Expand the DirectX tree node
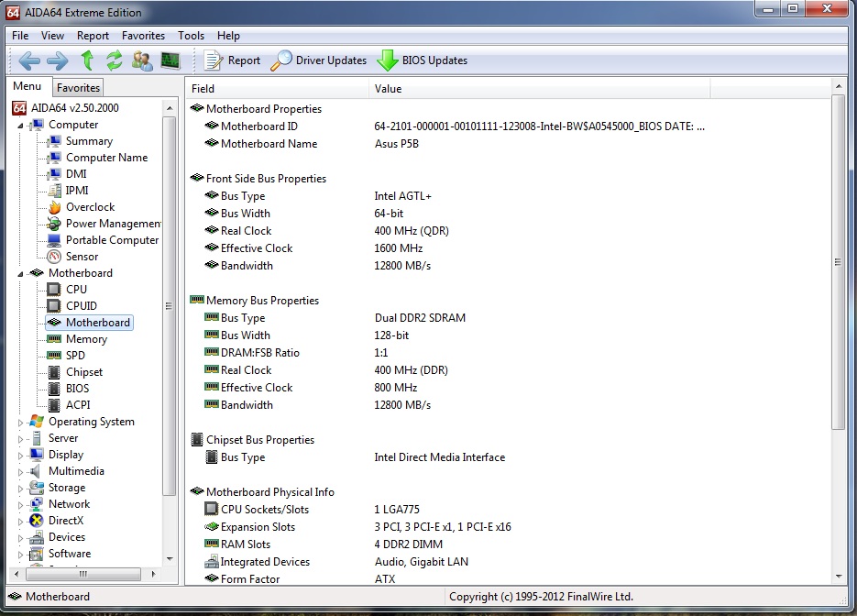Image resolution: width=857 pixels, height=616 pixels. click(x=20, y=521)
